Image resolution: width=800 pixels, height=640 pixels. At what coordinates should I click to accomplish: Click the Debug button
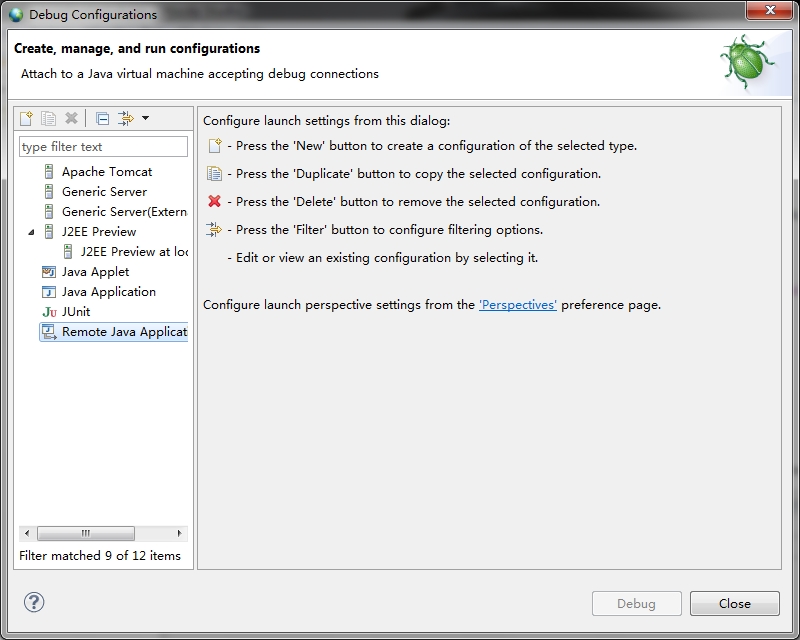637,603
